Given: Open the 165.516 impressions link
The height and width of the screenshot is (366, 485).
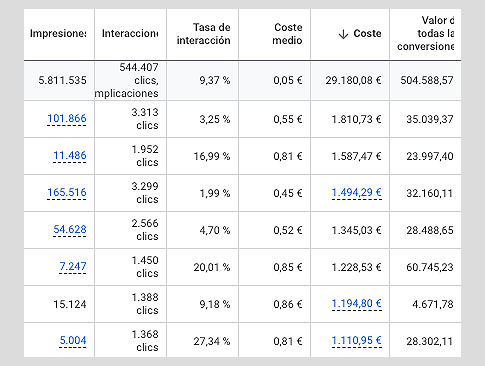Looking at the screenshot, I should [x=67, y=192].
